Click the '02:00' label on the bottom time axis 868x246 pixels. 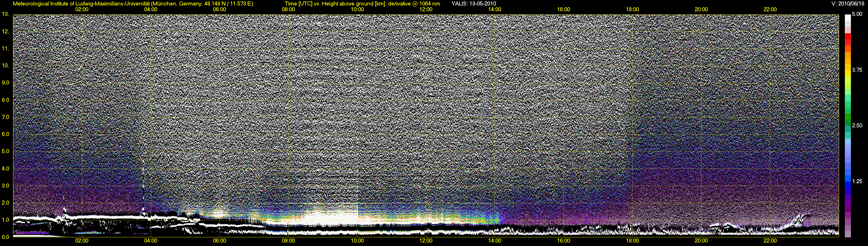click(x=82, y=241)
